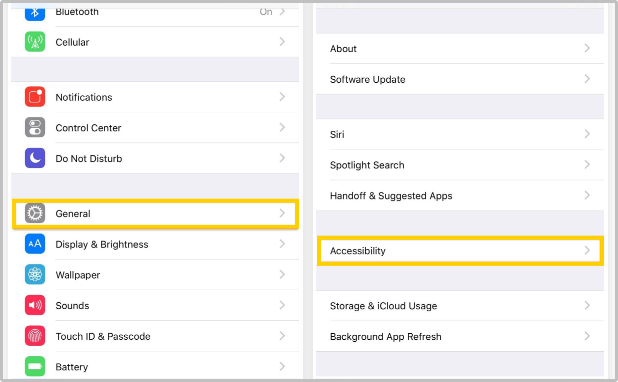Open the Touch ID fingerprint icon
Viewport: 618px width, 382px height.
tap(35, 336)
